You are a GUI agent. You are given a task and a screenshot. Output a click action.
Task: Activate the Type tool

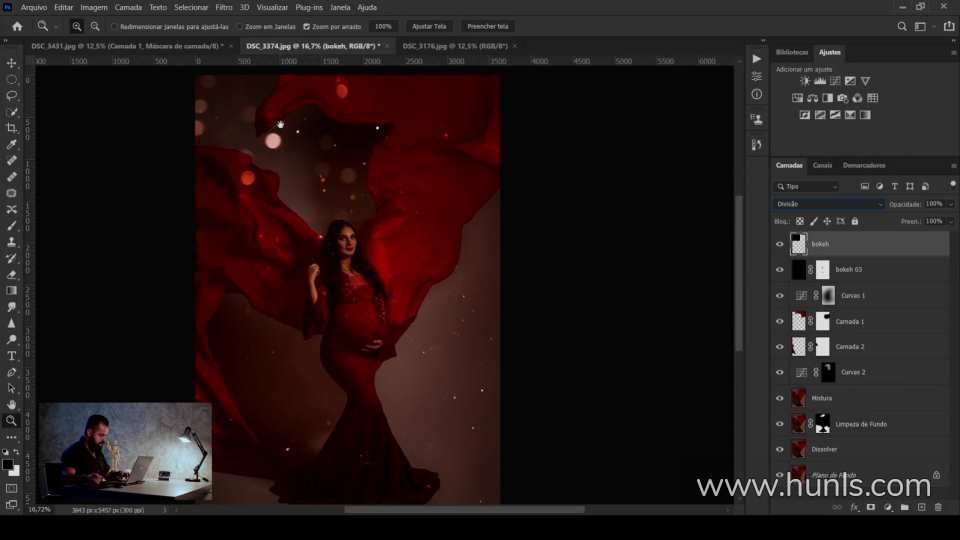12,356
